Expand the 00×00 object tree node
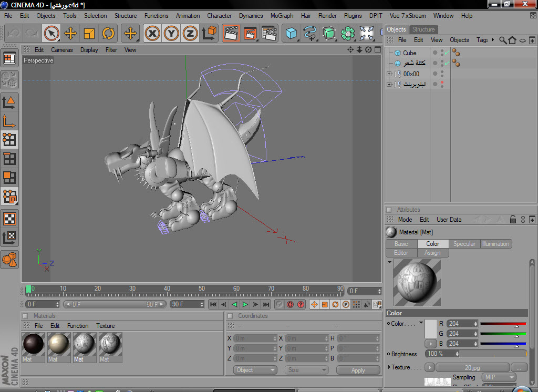Screen dimensions: 538x392 click(x=389, y=74)
